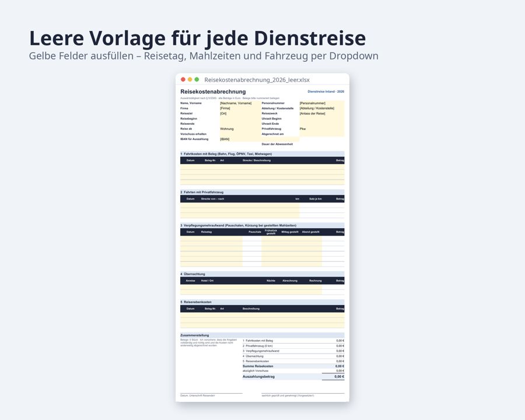Select the empty field next to Uhrzeit Beginn
The height and width of the screenshot is (420, 525).
(322, 118)
